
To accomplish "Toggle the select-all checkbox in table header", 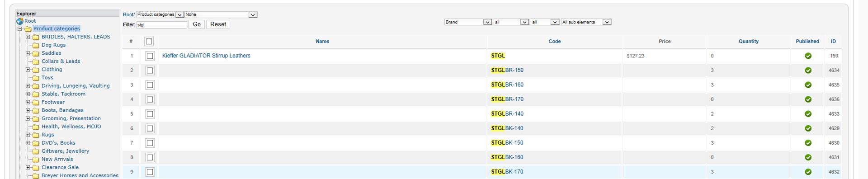I will tap(149, 42).
